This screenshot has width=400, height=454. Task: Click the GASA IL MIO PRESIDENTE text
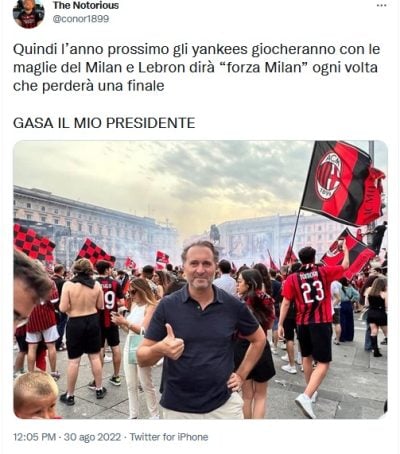click(104, 123)
